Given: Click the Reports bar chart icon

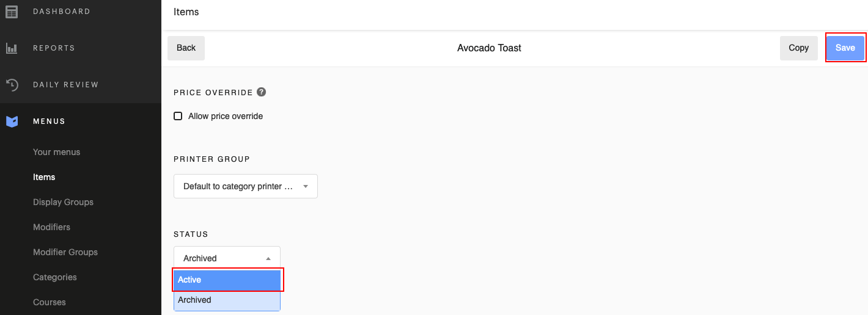Looking at the screenshot, I should click(12, 48).
